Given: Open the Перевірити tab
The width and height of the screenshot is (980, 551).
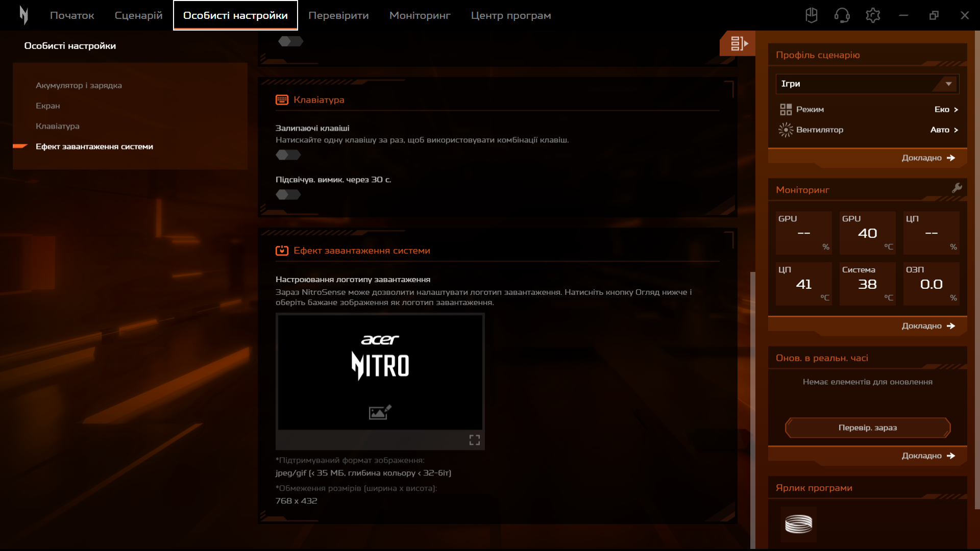Looking at the screenshot, I should pyautogui.click(x=338, y=15).
